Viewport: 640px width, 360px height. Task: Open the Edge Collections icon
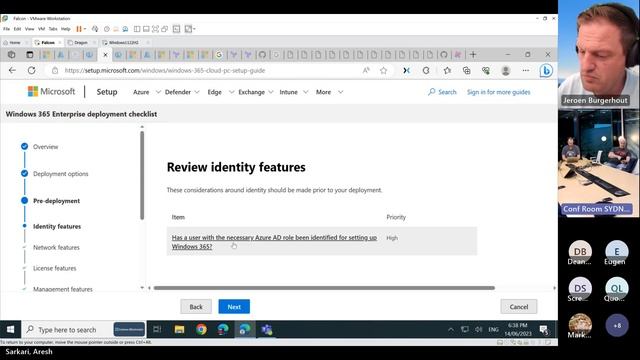point(467,70)
